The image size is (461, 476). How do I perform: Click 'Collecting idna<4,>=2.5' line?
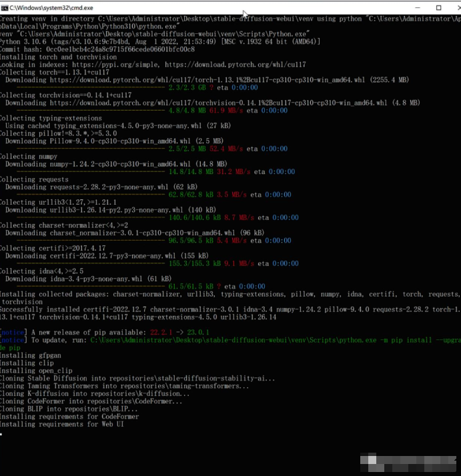click(41, 271)
